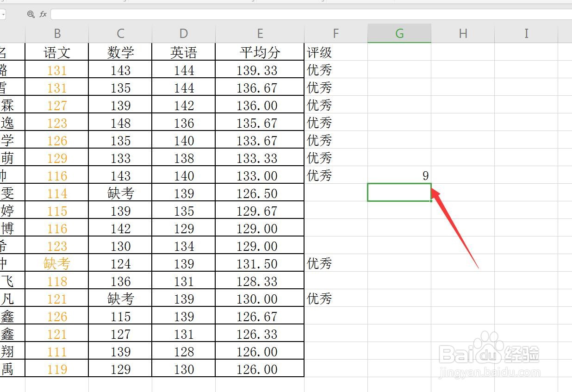Screen dimensions: 572x392
Task: Select column G header
Action: coord(399,33)
